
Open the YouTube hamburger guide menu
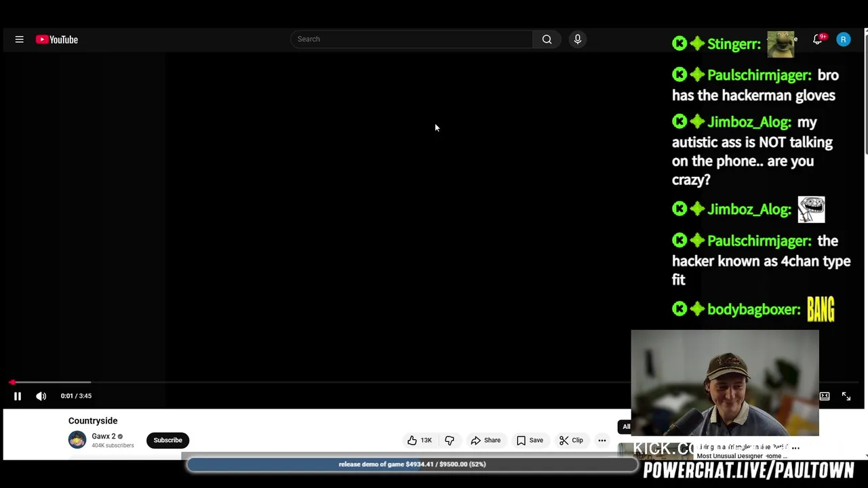19,39
